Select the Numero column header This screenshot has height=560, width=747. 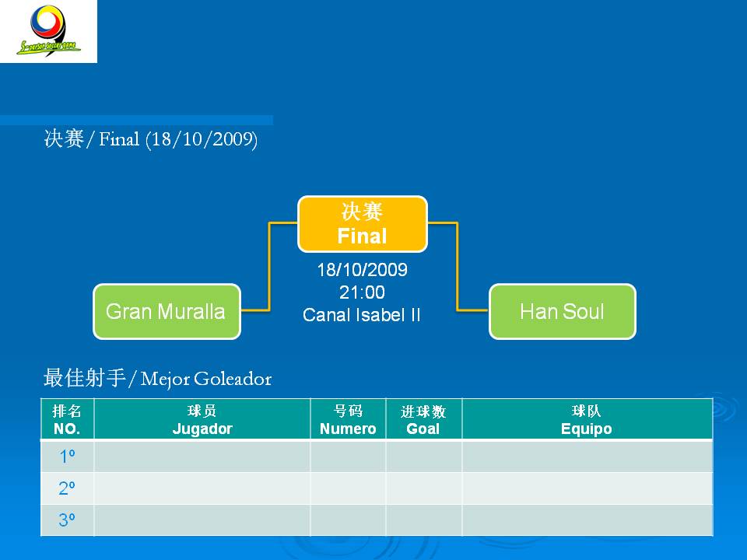pyautogui.click(x=348, y=420)
